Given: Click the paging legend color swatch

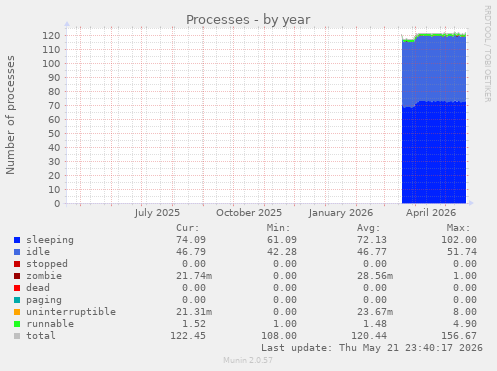Looking at the screenshot, I should 17,300.
